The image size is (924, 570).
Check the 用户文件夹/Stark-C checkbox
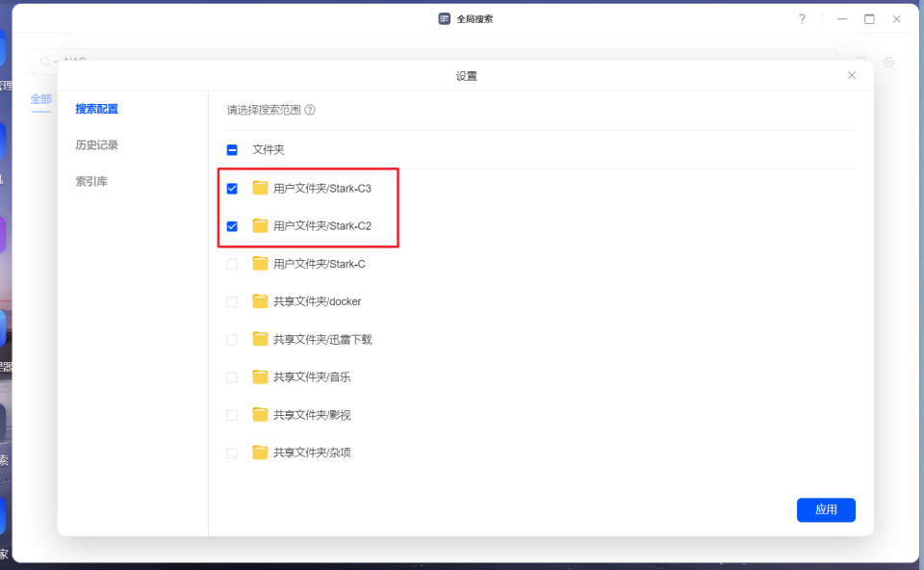pos(232,264)
